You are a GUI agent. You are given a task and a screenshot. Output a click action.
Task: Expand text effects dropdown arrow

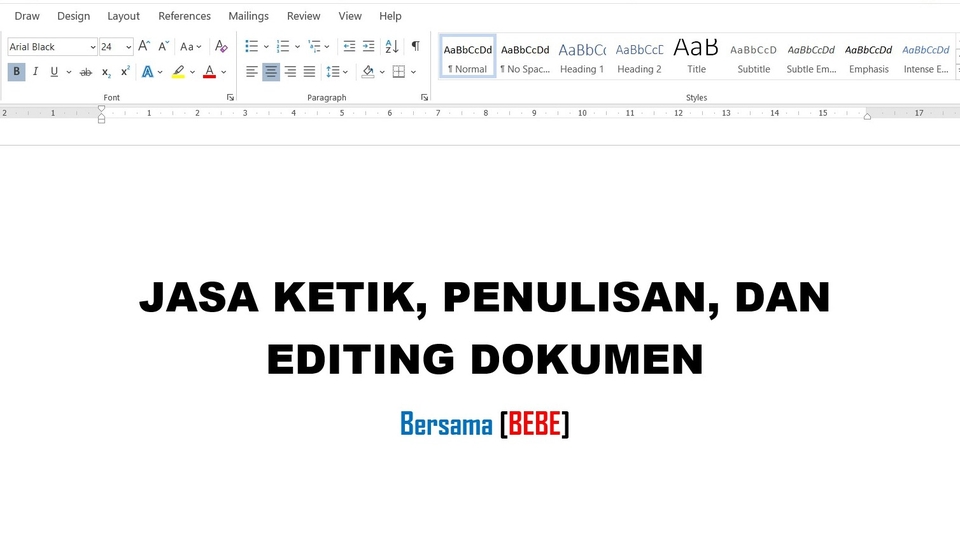click(x=160, y=72)
